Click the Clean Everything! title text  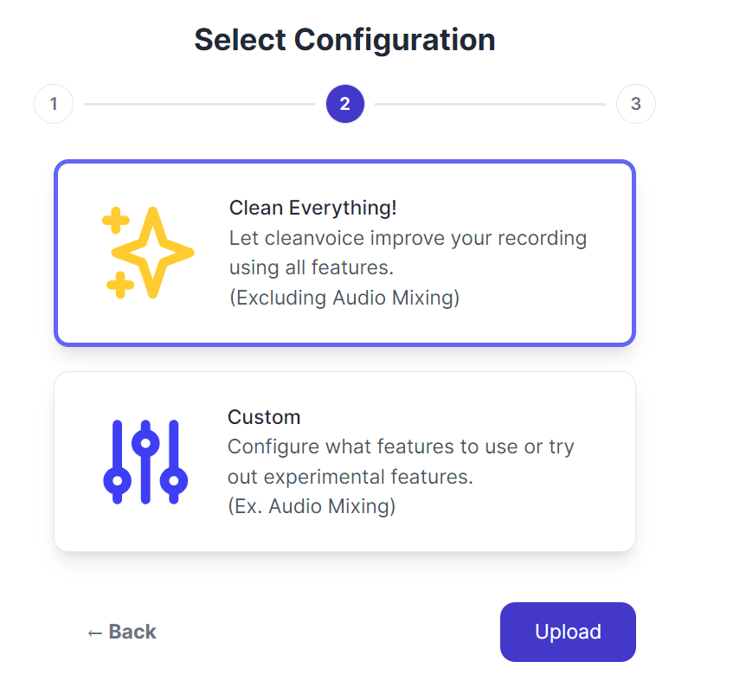point(312,208)
